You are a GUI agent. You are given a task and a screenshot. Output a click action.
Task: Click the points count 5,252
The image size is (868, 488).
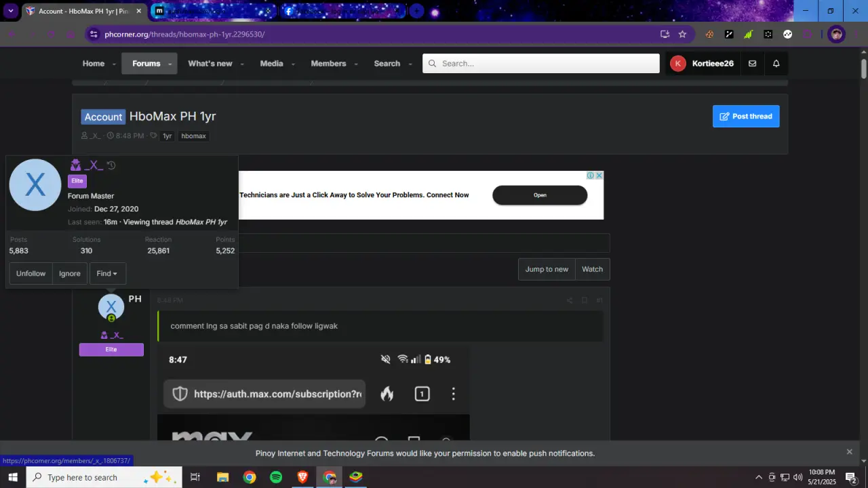[x=225, y=251]
